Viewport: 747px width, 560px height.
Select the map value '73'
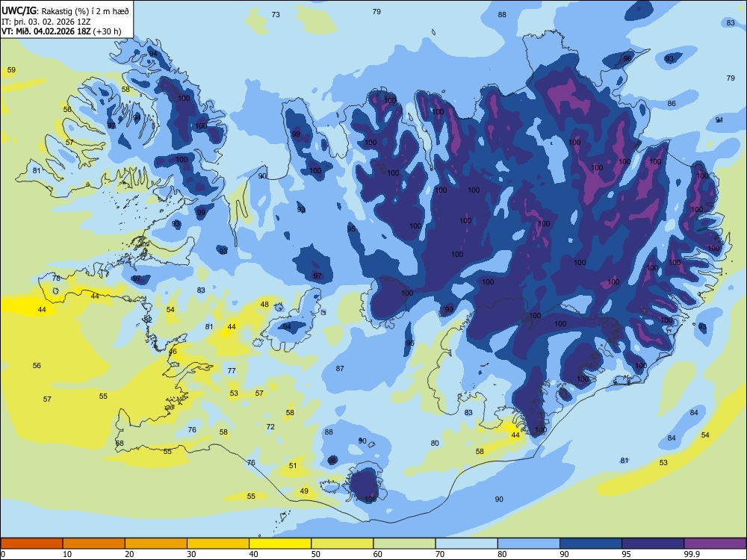(276, 15)
